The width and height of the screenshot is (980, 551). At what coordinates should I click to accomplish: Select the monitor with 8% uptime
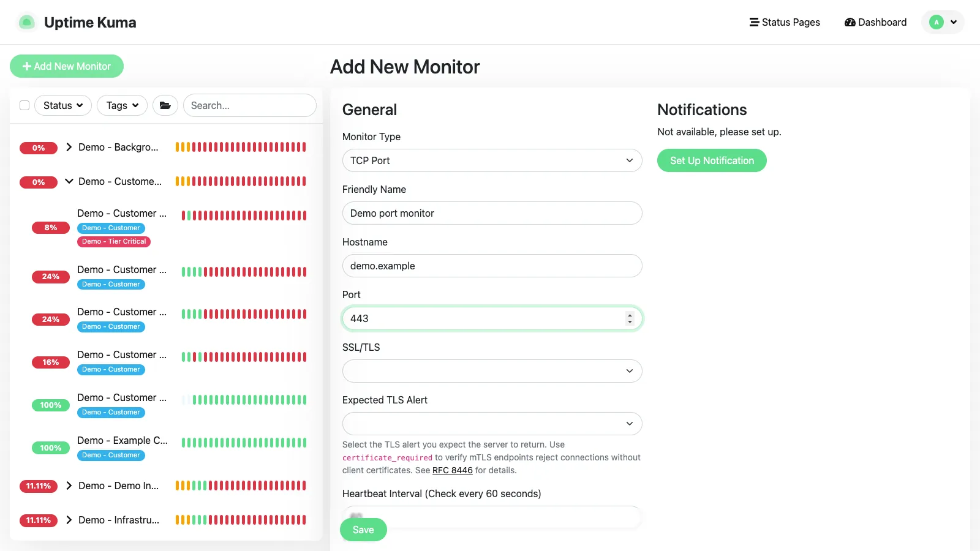166,227
